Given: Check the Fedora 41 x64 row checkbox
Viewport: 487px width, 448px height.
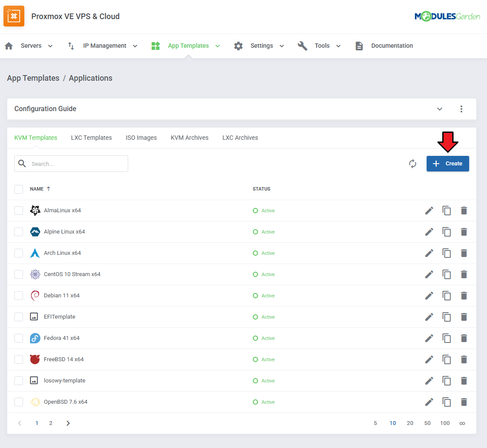Looking at the screenshot, I should [19, 338].
